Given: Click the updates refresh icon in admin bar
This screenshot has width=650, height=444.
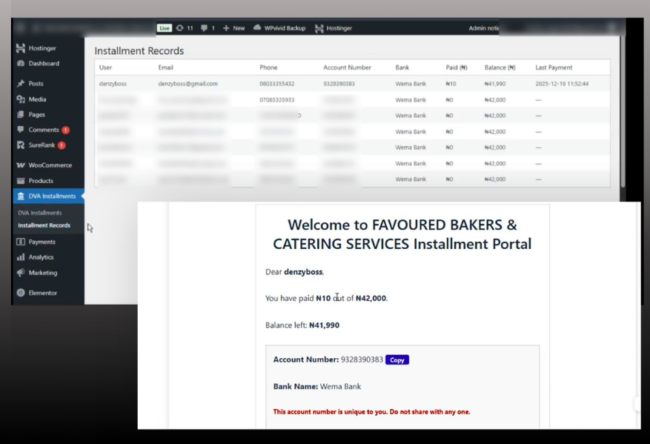Looking at the screenshot, I should pos(179,28).
